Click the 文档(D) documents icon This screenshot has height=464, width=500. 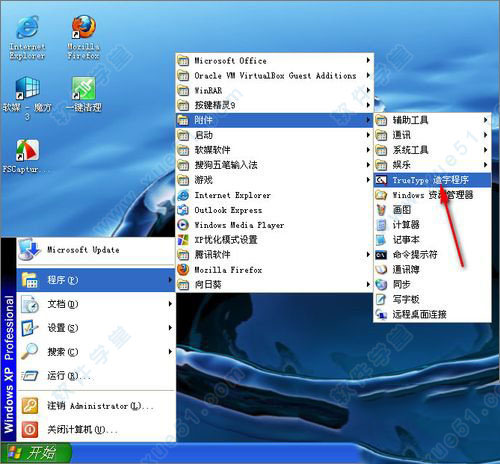coord(30,304)
